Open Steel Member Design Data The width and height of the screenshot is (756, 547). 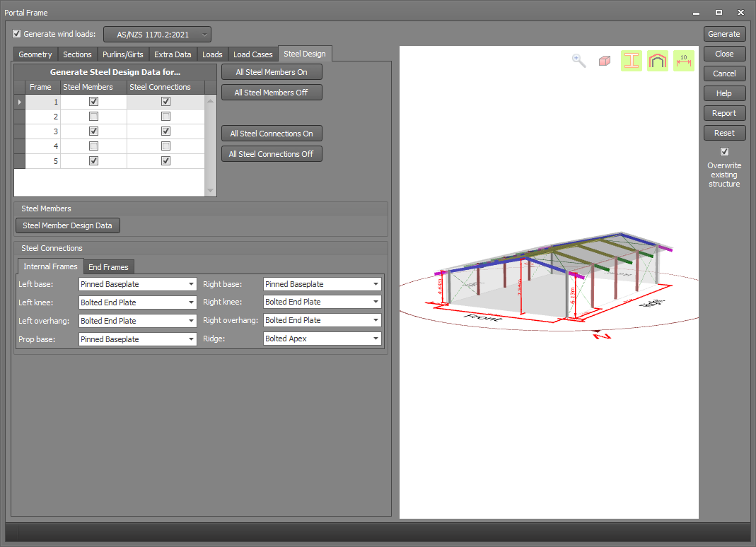pos(67,226)
